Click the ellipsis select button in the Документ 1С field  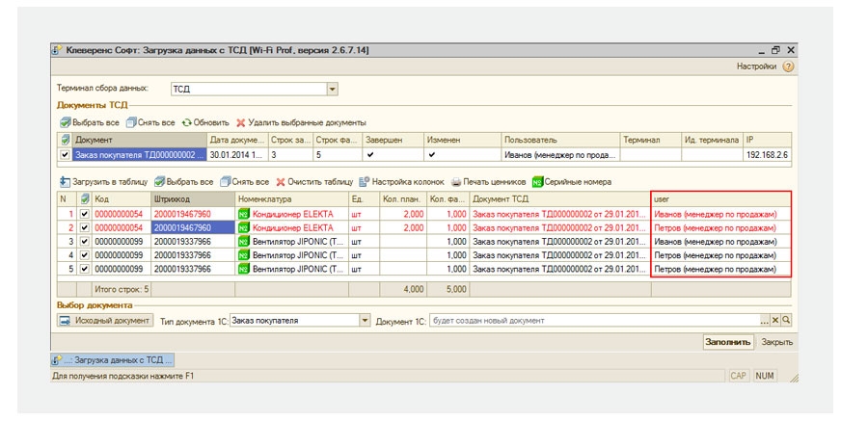pyautogui.click(x=765, y=320)
